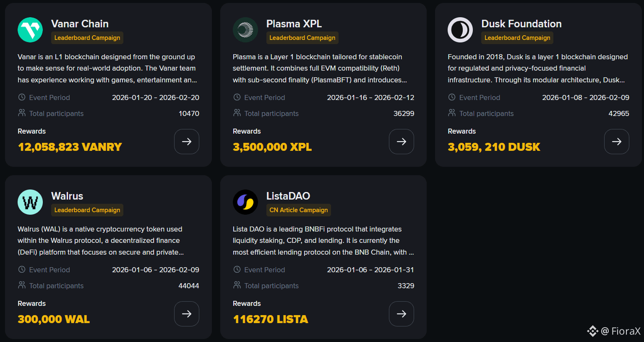The image size is (644, 342).
Task: Click the Walrus Leaderboard Campaign tag
Action: (x=87, y=210)
